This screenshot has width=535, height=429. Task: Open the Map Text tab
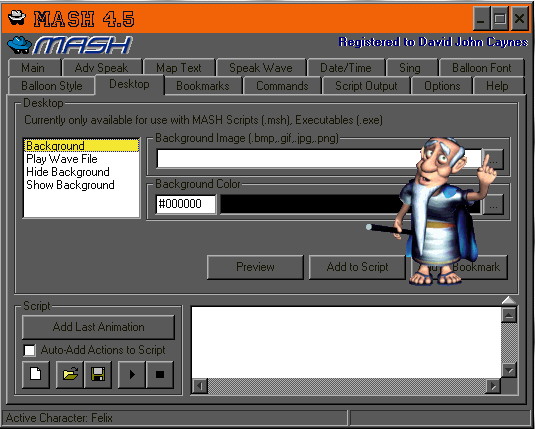(179, 68)
